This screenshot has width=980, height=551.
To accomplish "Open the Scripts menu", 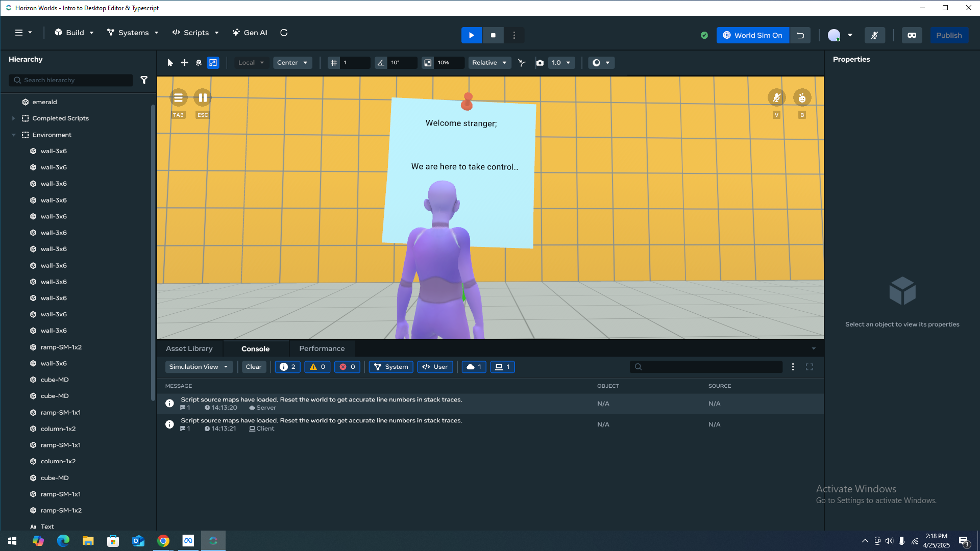I will click(195, 33).
